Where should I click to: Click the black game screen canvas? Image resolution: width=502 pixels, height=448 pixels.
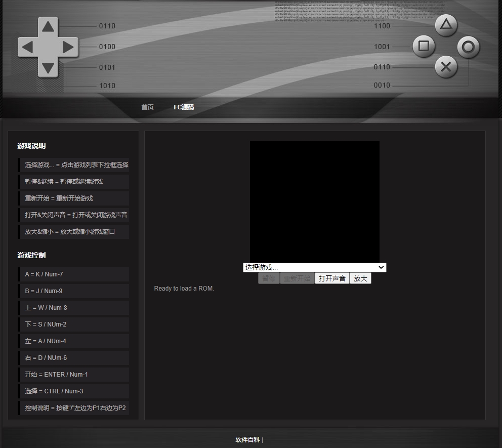(314, 201)
